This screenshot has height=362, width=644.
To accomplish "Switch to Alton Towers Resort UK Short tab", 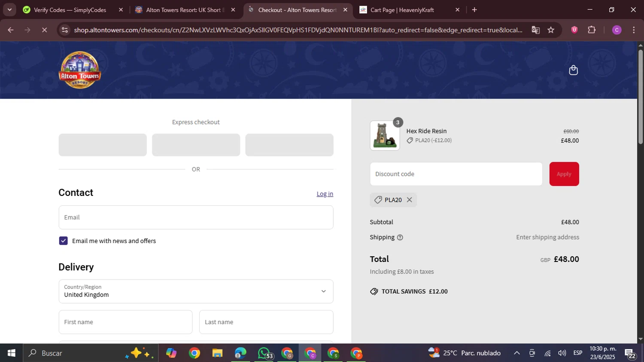I will [x=185, y=10].
